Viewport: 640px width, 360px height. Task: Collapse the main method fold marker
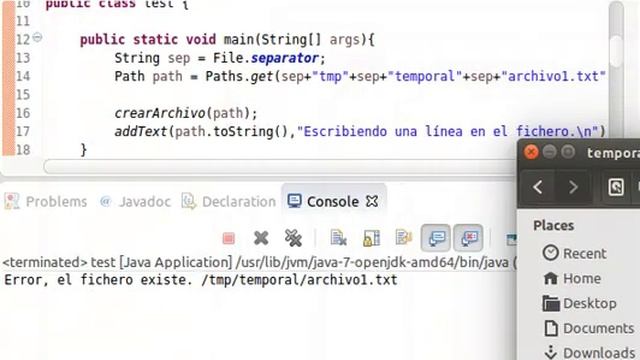click(37, 38)
